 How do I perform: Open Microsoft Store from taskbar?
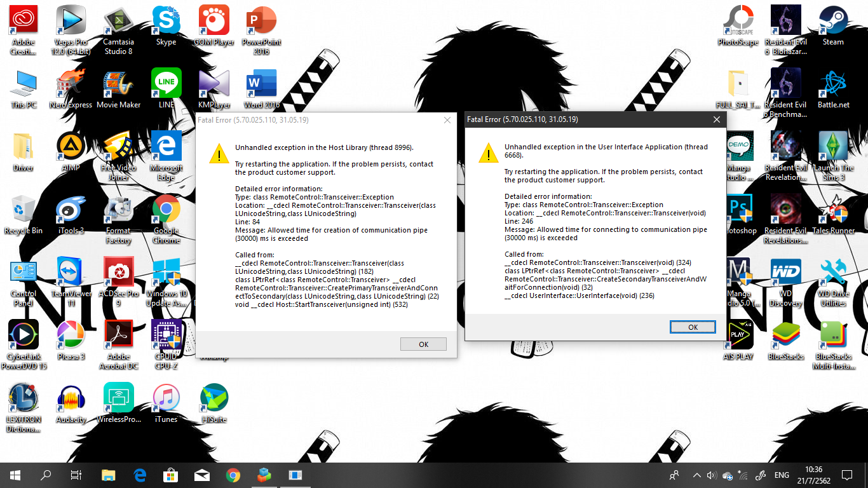coord(171,475)
